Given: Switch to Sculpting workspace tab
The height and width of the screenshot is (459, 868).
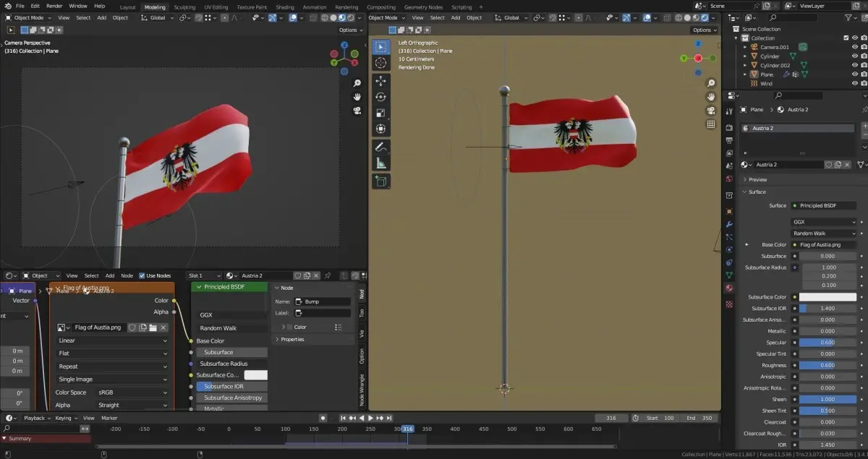Looking at the screenshot, I should 184,7.
